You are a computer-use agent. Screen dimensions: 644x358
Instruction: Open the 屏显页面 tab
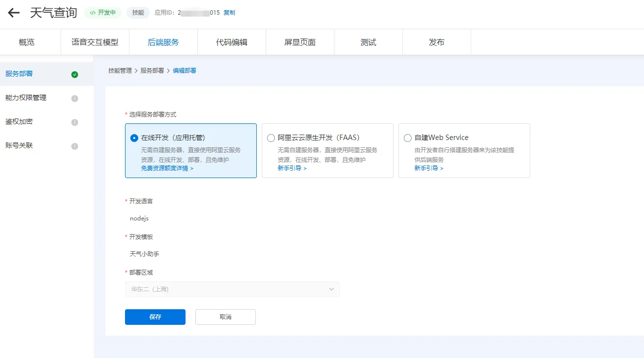pos(300,42)
